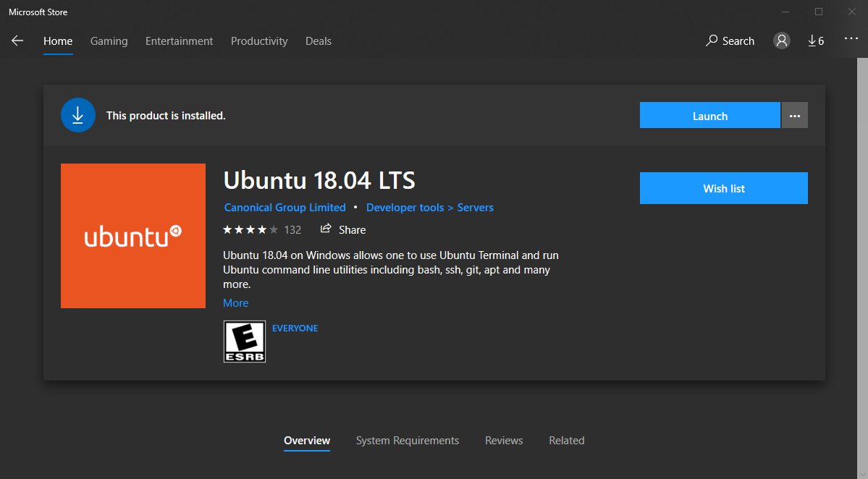Viewport: 868px width, 479px height.
Task: Click the EVERYONE rating link
Action: coord(295,328)
